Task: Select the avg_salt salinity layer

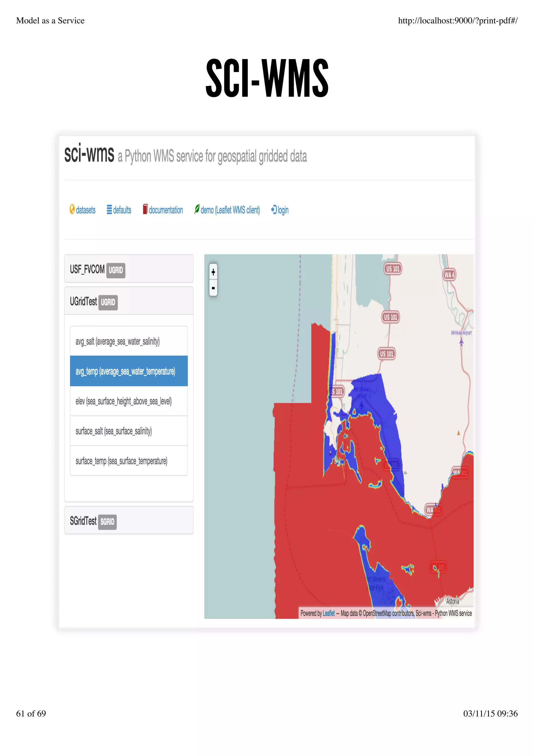Action: (117, 341)
